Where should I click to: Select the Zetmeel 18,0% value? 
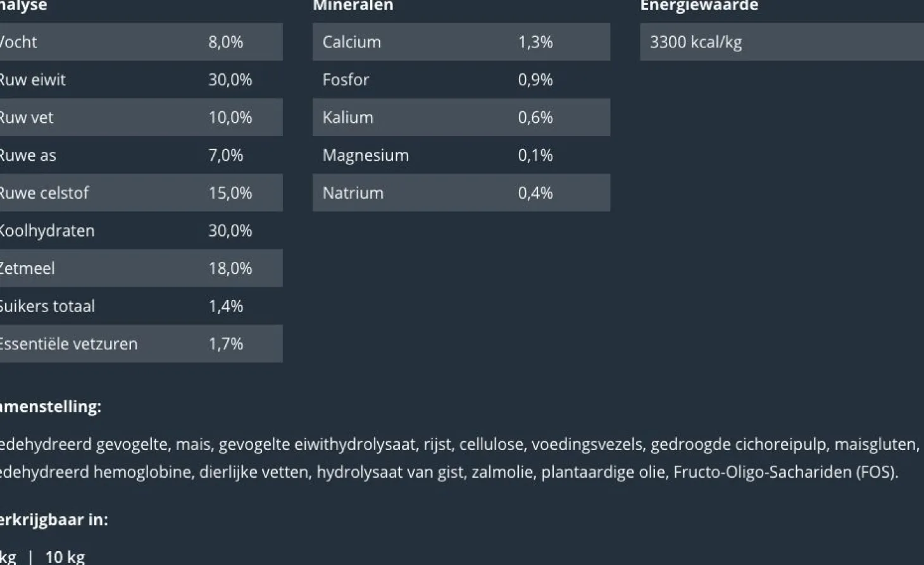click(230, 268)
